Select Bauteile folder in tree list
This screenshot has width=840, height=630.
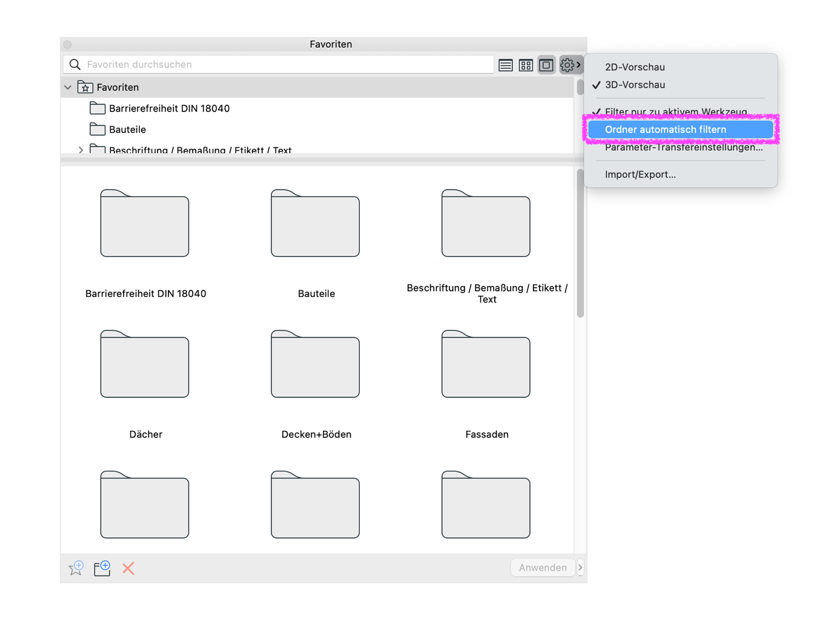click(127, 130)
